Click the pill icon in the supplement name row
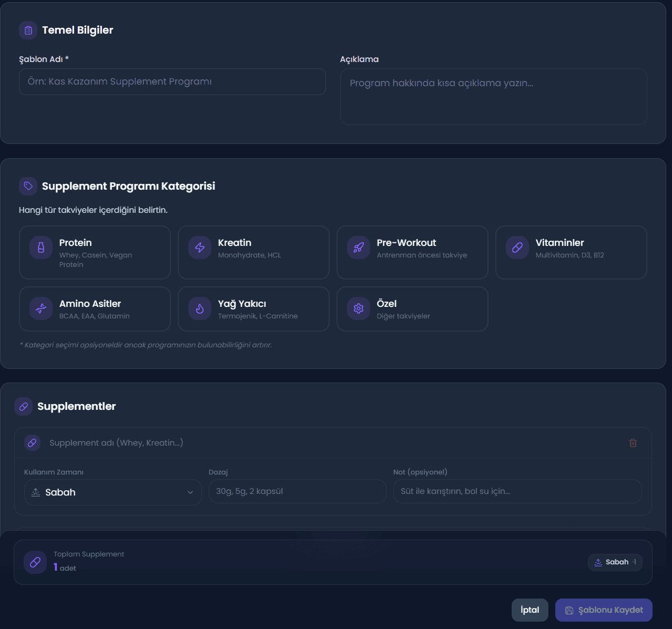This screenshot has width=672, height=629. tap(32, 443)
